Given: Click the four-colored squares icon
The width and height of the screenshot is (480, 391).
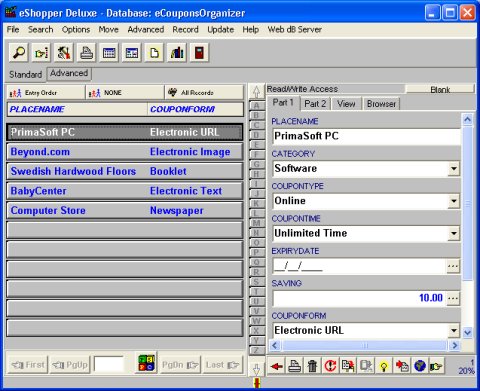Looking at the screenshot, I should click(x=146, y=363).
